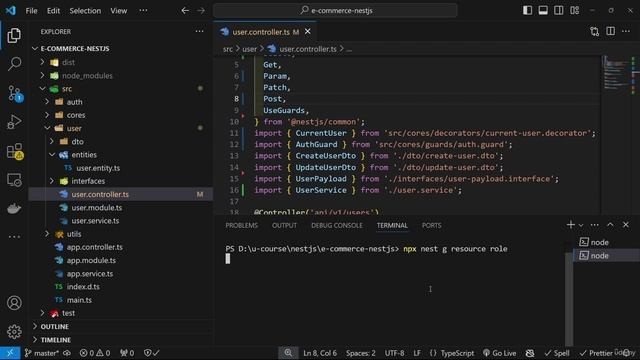Open errors and warnings count
640x360 pixels.
click(95, 353)
